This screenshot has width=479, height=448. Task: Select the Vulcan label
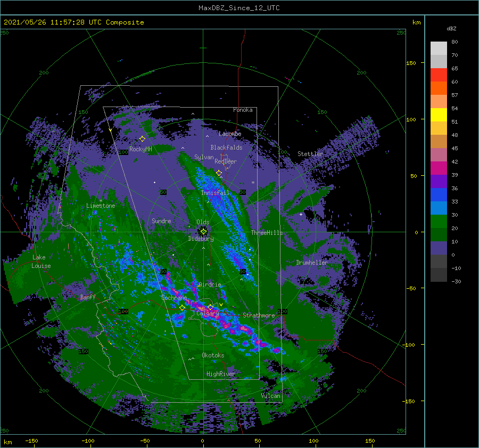(x=270, y=396)
